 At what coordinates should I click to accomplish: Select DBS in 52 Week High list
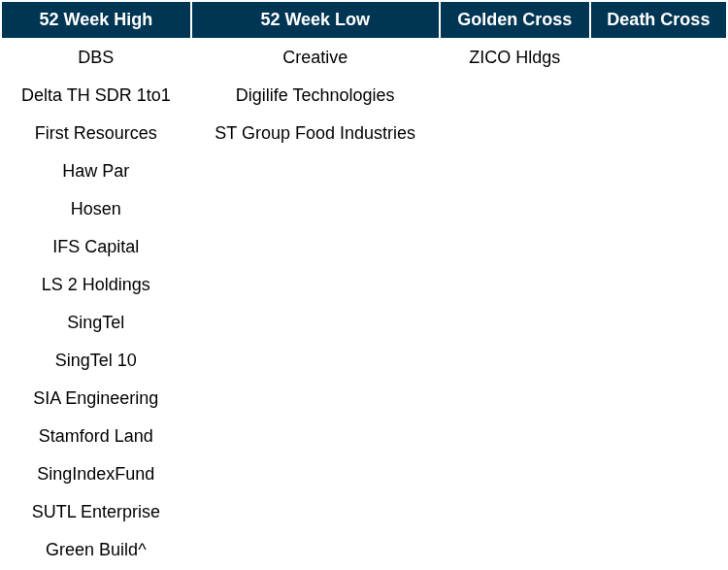point(96,57)
